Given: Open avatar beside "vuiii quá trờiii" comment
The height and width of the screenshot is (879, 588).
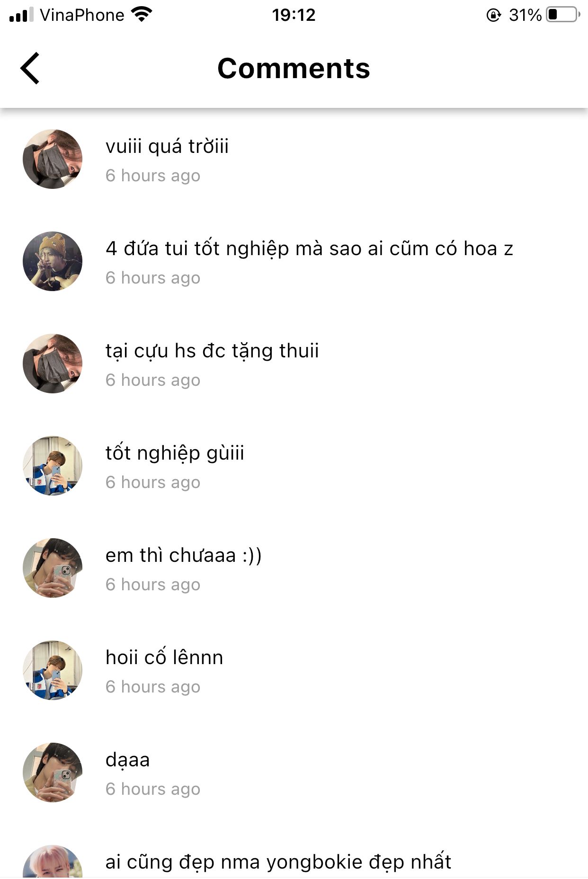Looking at the screenshot, I should (x=53, y=159).
